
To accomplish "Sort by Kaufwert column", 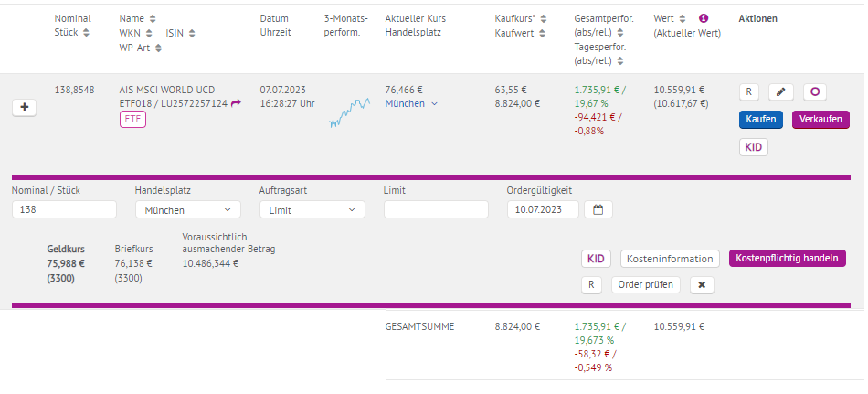I will [542, 33].
